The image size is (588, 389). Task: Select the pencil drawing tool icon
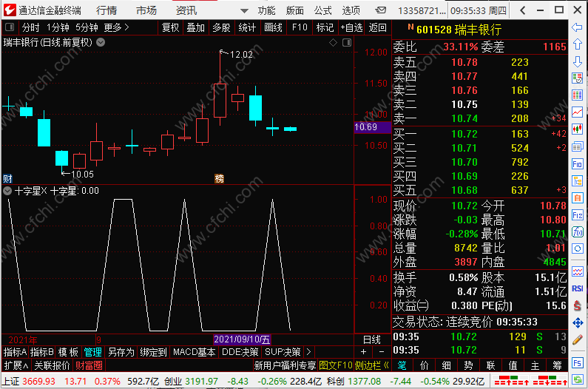click(577, 340)
